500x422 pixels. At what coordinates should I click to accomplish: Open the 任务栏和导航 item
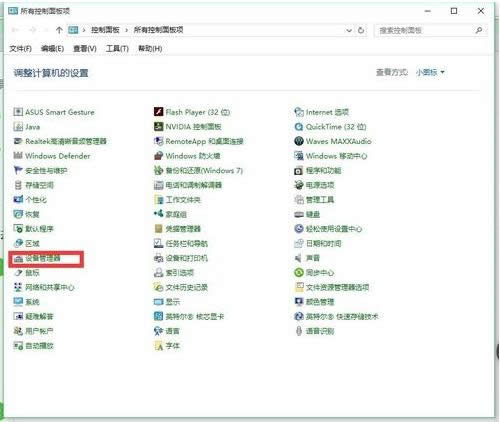(181, 243)
